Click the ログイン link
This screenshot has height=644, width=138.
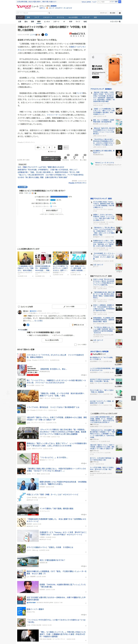[x=42, y=8]
